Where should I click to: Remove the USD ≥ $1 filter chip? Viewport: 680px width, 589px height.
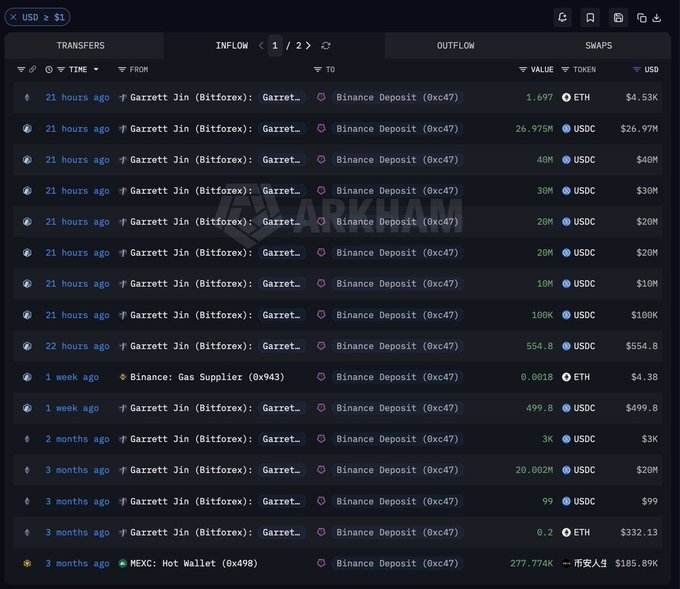coord(13,17)
